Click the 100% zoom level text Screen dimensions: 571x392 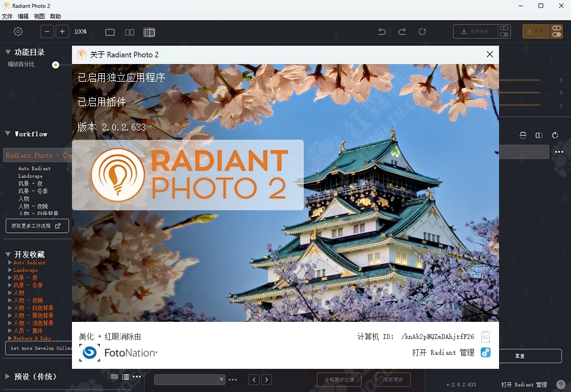click(81, 32)
